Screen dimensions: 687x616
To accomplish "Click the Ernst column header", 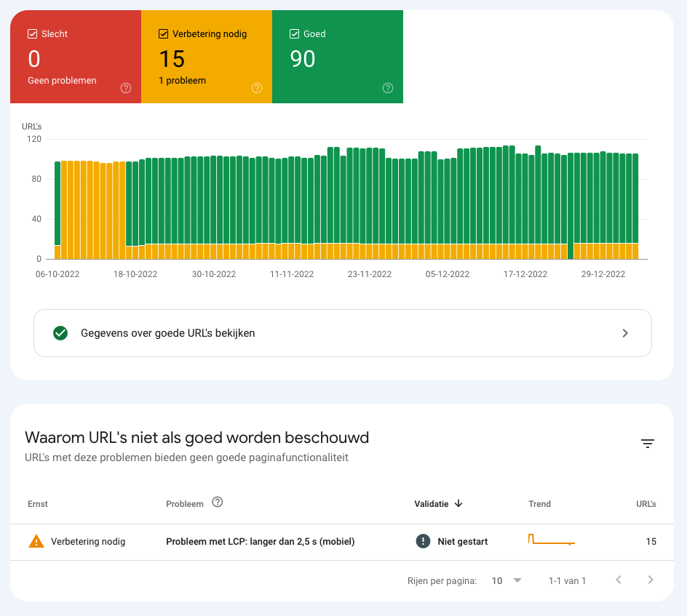I will click(x=38, y=504).
